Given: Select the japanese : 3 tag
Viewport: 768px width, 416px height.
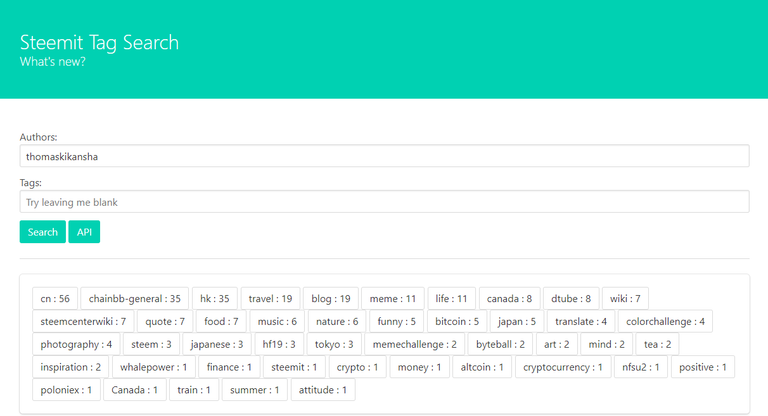Looking at the screenshot, I should point(217,344).
